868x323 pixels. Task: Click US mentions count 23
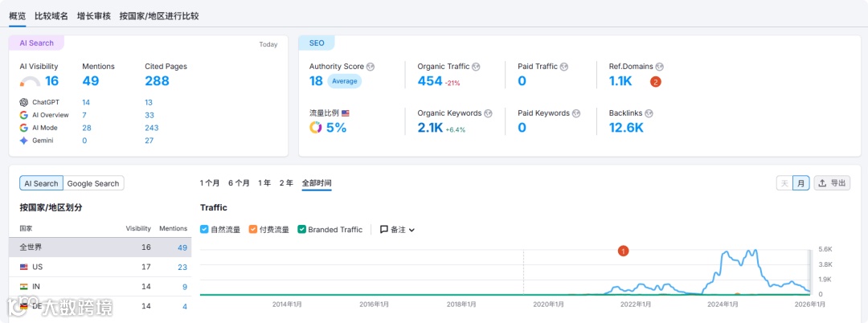182,267
